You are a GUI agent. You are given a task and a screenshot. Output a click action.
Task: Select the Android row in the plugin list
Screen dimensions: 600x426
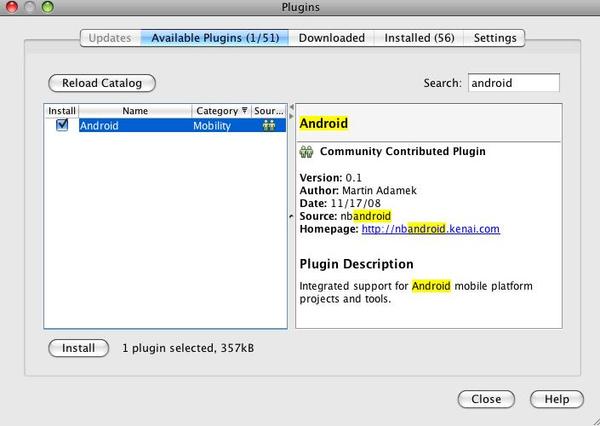[165, 126]
